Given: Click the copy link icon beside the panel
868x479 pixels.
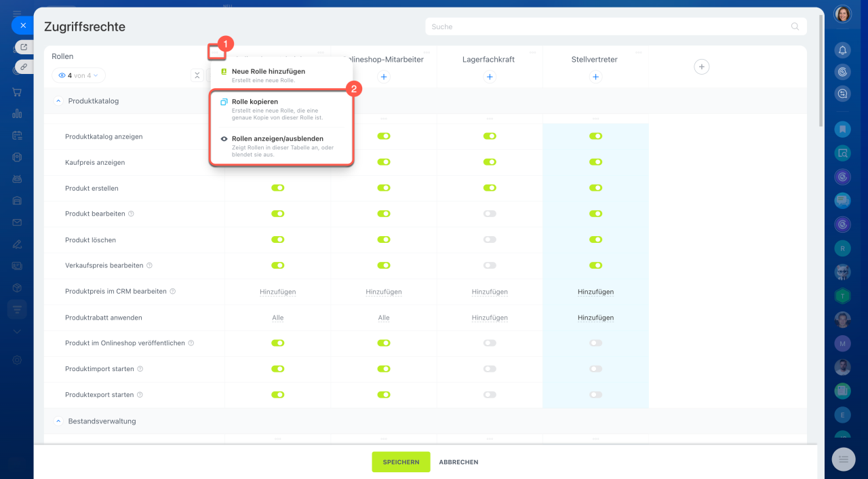Looking at the screenshot, I should click(24, 66).
